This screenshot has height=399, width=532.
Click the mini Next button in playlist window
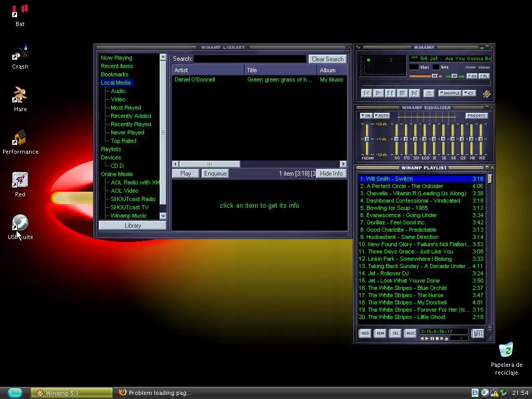click(x=442, y=339)
